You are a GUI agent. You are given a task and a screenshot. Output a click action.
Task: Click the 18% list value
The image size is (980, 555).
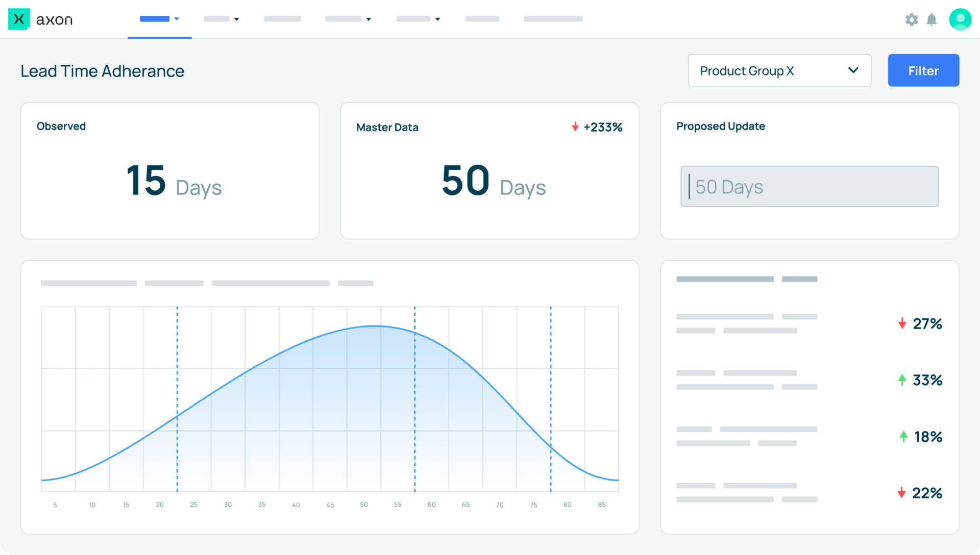click(x=928, y=437)
